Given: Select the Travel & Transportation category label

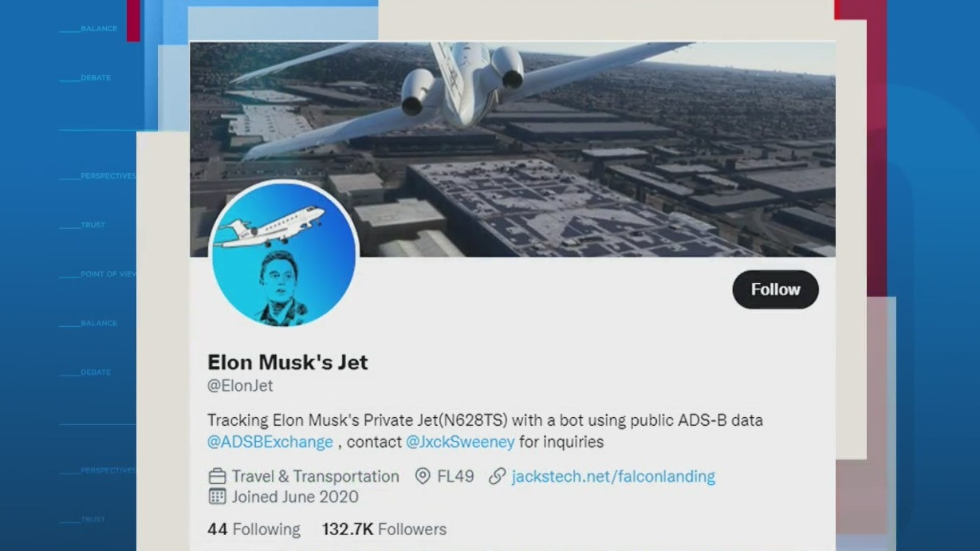Looking at the screenshot, I should [x=315, y=477].
